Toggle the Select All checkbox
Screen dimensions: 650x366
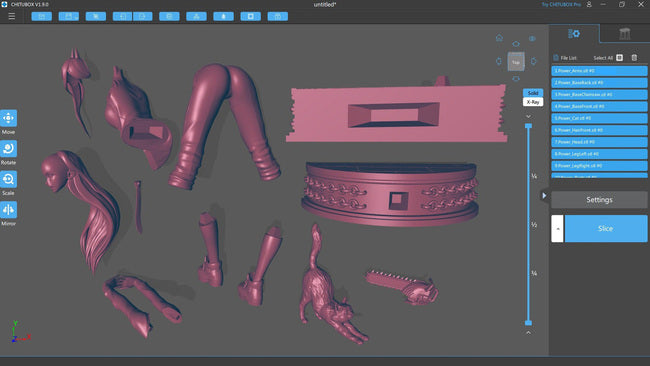point(619,58)
